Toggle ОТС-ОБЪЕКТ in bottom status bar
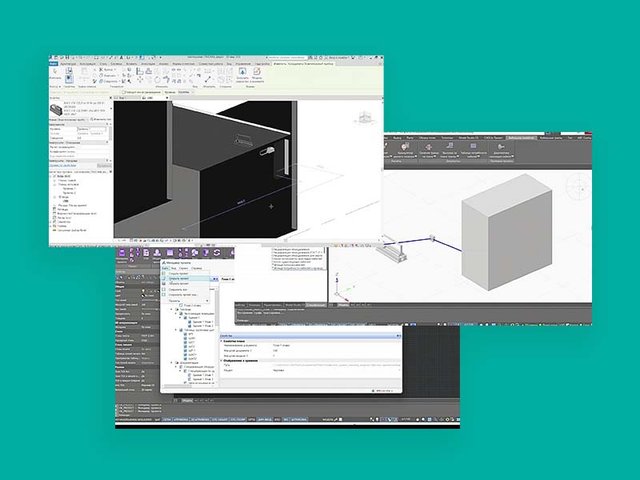The height and width of the screenshot is (480, 640). [220, 419]
